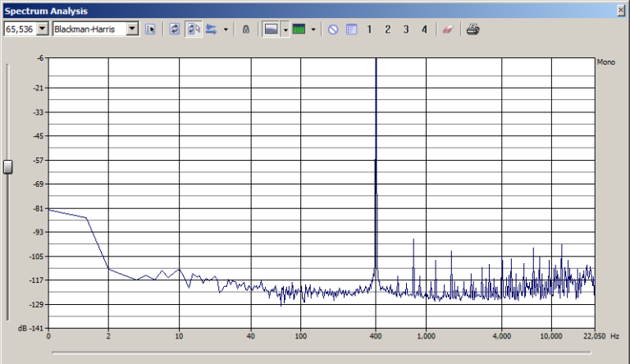This screenshot has width=630, height=364.
Task: Click the Settings icon beside Blackman-Harris
Action: pyautogui.click(x=150, y=30)
